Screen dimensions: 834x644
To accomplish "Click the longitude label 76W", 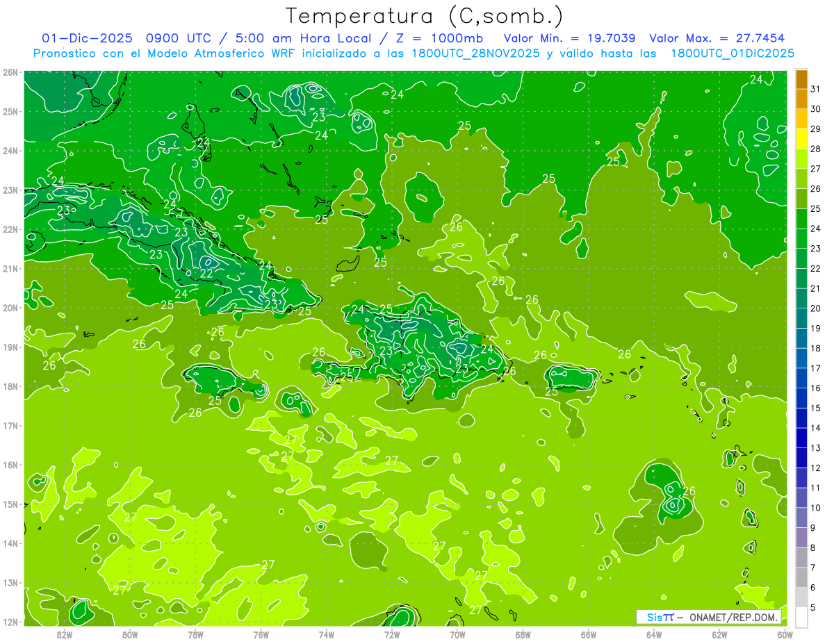I will click(261, 634).
